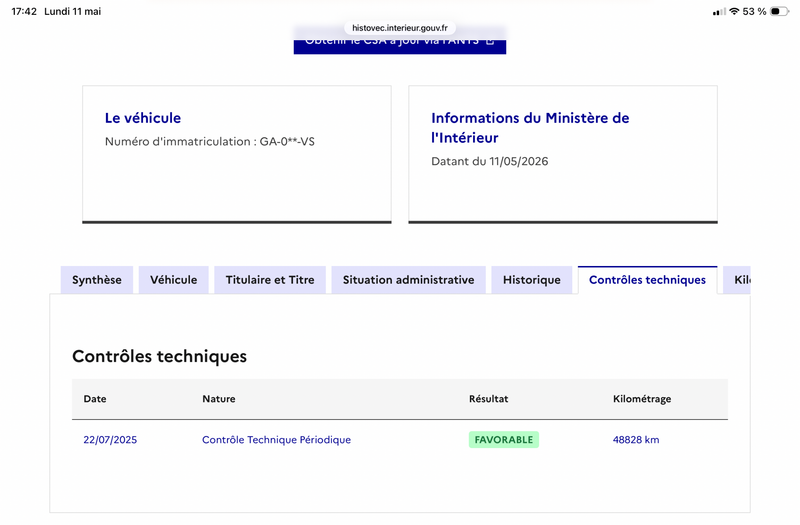The width and height of the screenshot is (800, 525).
Task: Tap the 17:42 clock in status bar
Action: click(24, 11)
